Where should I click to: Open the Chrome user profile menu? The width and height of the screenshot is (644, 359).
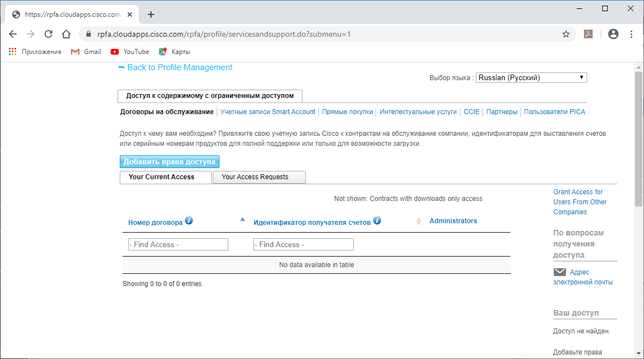613,34
